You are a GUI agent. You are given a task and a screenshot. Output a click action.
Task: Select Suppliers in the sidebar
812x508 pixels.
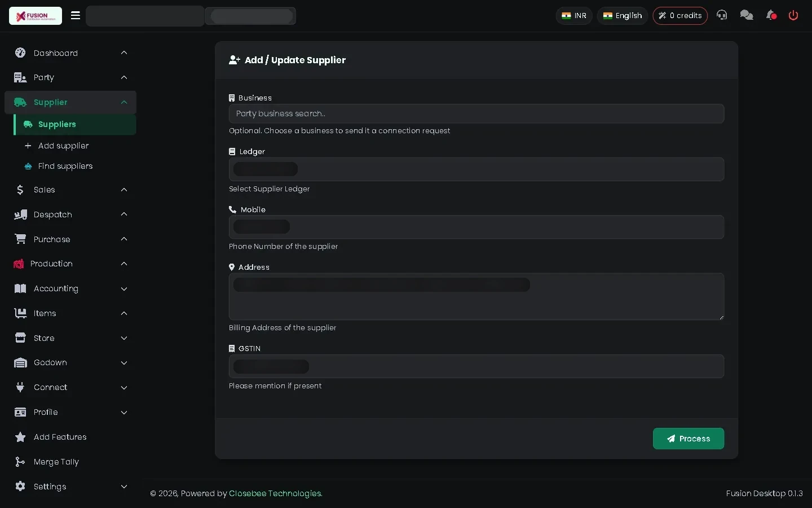point(75,124)
